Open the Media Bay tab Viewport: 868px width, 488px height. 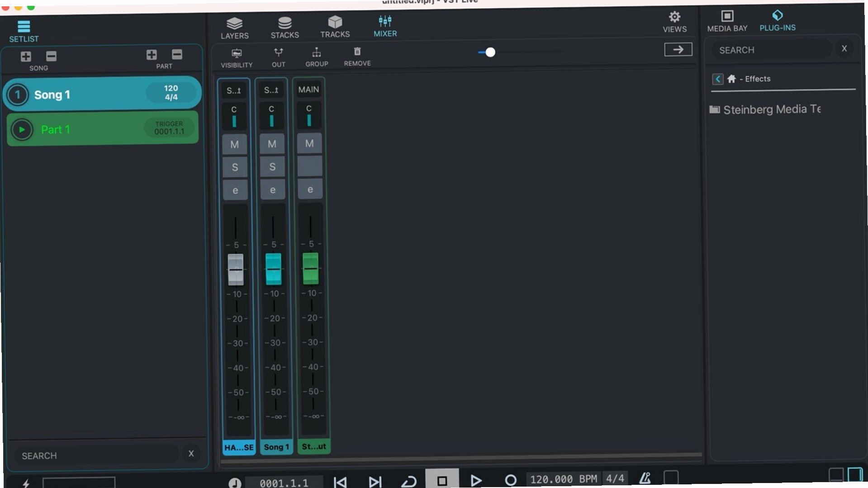(x=727, y=21)
